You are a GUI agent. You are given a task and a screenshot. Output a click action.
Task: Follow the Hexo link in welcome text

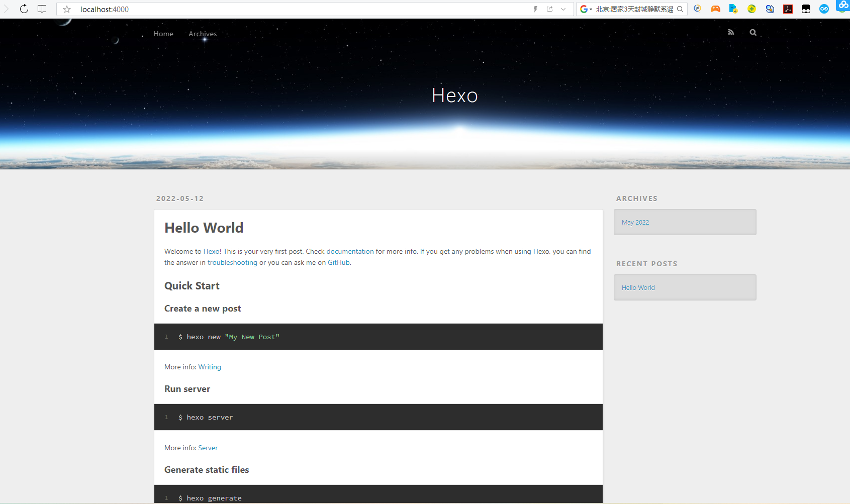click(211, 251)
